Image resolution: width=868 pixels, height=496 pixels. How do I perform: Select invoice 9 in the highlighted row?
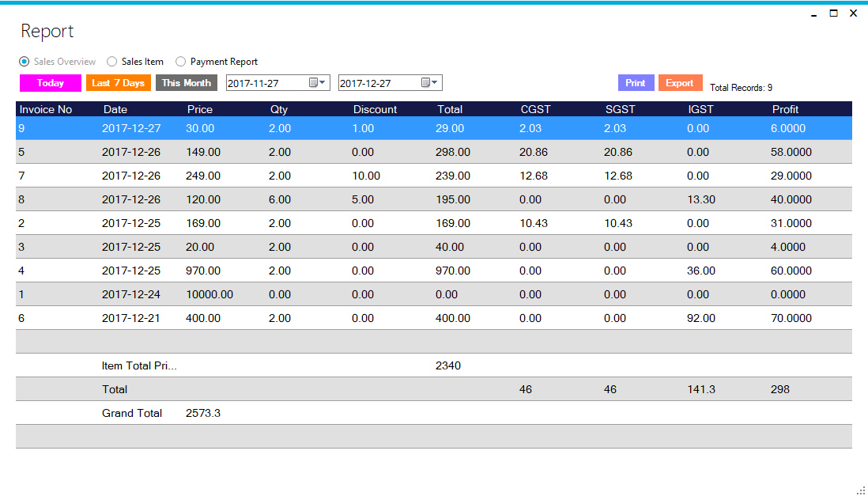click(x=21, y=129)
